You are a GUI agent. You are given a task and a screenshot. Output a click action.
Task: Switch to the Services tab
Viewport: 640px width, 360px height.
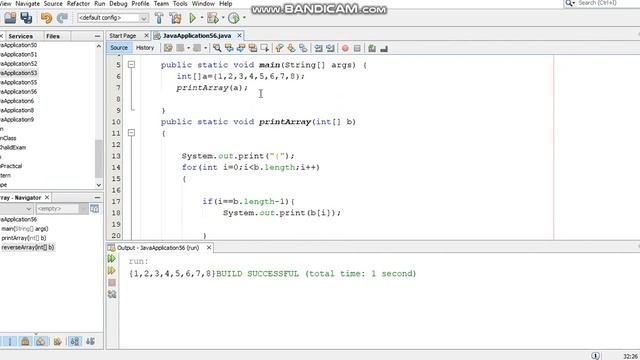20,36
